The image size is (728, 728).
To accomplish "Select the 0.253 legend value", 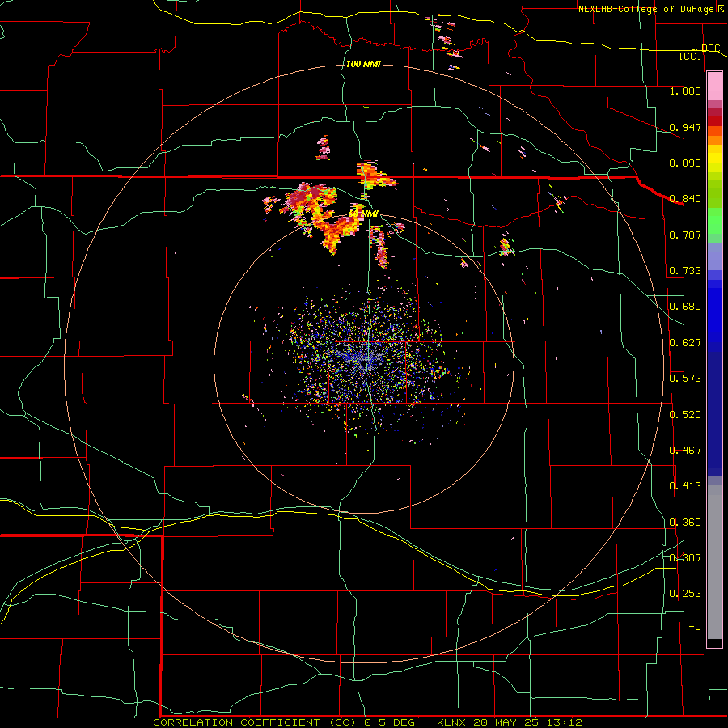I will tap(685, 594).
